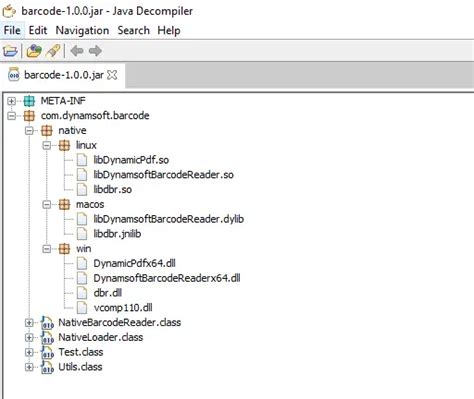This screenshot has height=399, width=474.
Task: Select dbr.dll file name
Action: pos(108,293)
